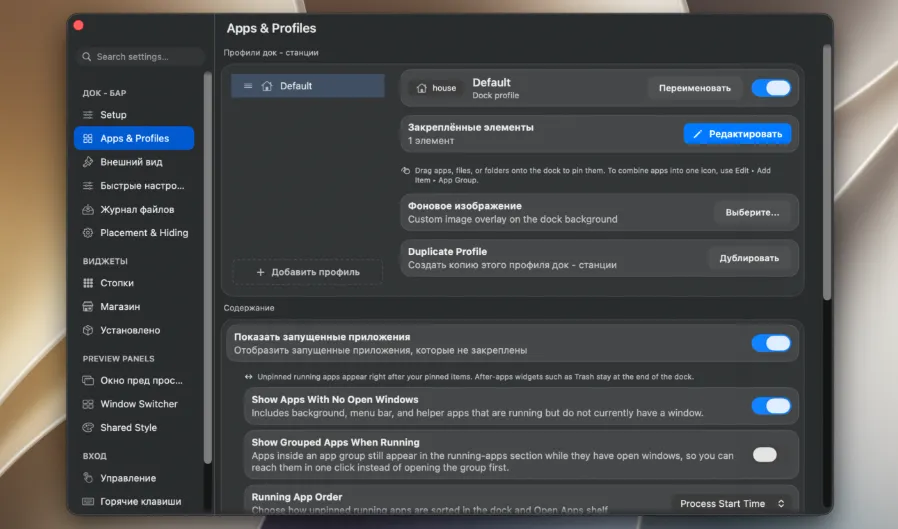Screen dimensions: 898x529
Task: Click the sidebar vertical scrollbar
Action: pyautogui.click(x=207, y=266)
